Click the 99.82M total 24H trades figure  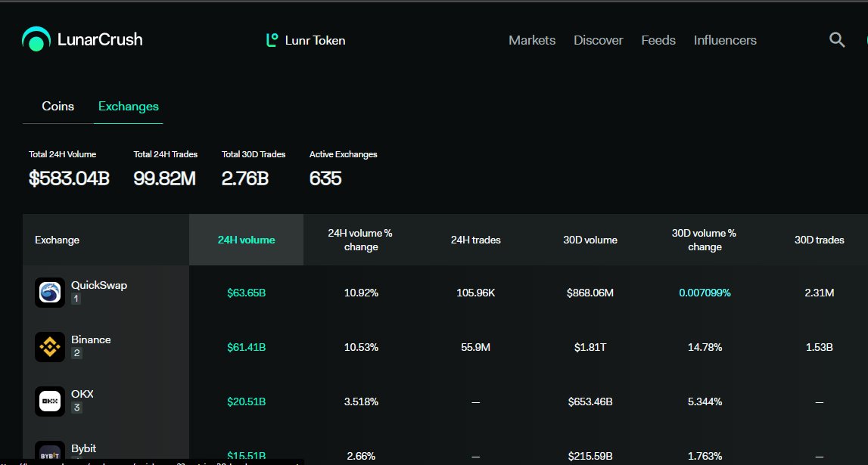coord(164,178)
